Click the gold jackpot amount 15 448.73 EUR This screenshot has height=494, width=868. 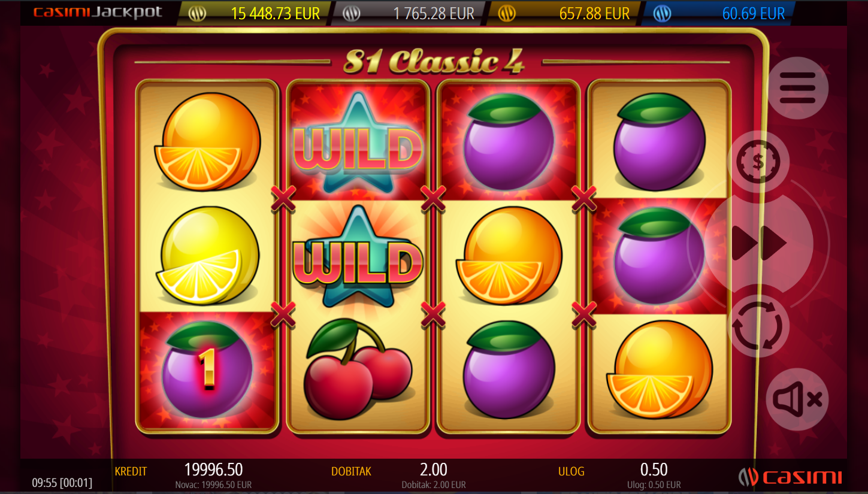pos(276,13)
